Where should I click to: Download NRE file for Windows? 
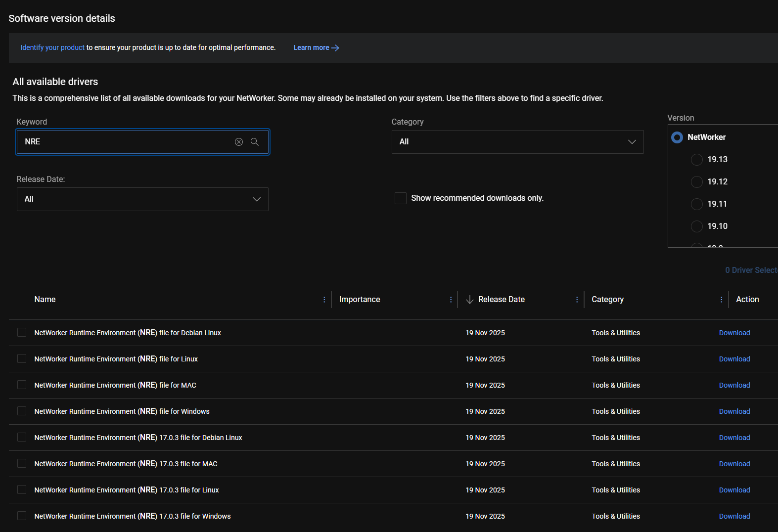point(734,411)
